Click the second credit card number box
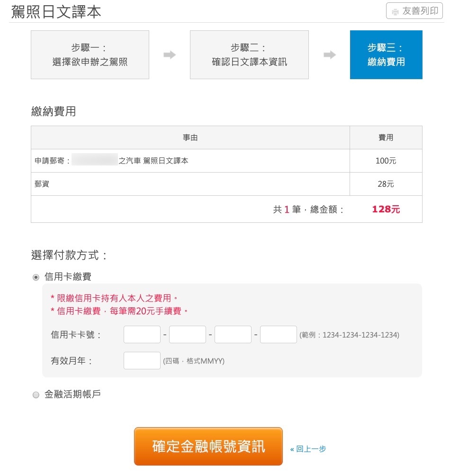Screen dimensions: 450x476 tap(188, 335)
